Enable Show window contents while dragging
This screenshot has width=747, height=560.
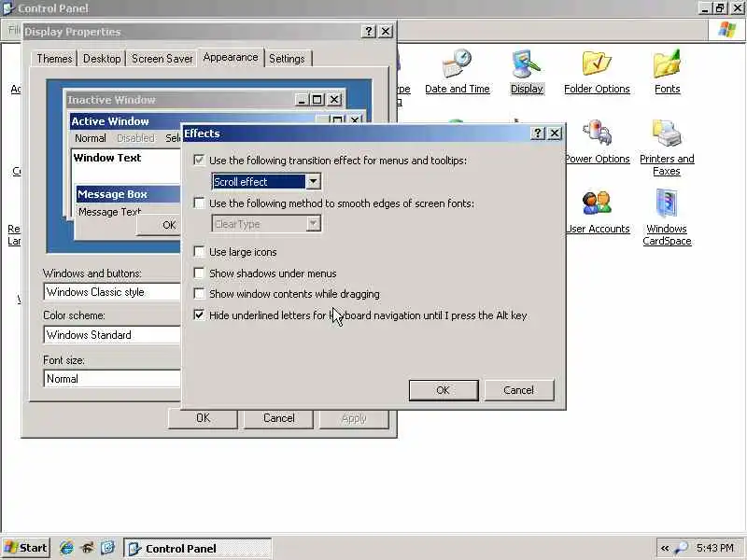point(199,294)
